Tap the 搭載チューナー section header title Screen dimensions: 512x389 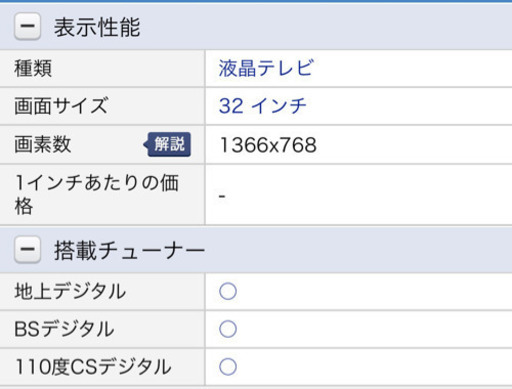tap(129, 250)
